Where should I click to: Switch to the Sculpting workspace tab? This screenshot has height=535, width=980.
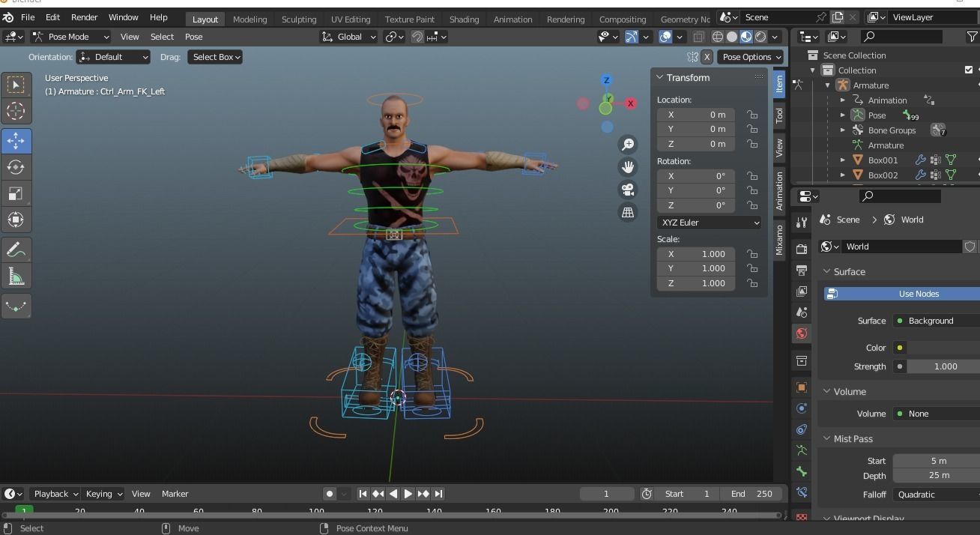(x=299, y=19)
